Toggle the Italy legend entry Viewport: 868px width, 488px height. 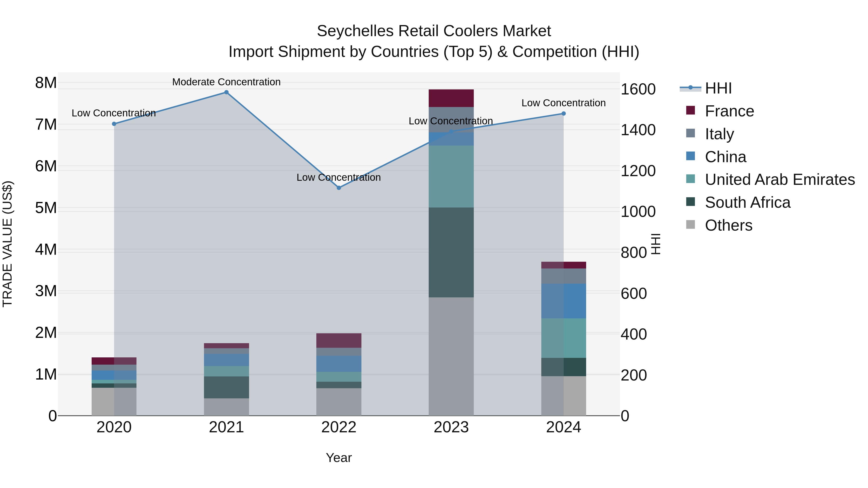pyautogui.click(x=710, y=134)
